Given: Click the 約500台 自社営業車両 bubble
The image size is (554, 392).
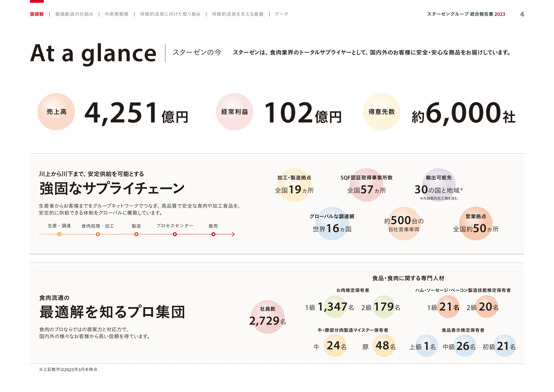Looking at the screenshot, I should coord(404,224).
